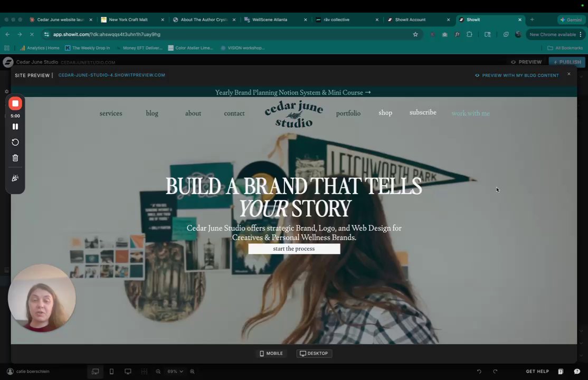The image size is (588, 380).
Task: Click the PREVIEW button in Showit header
Action: pos(526,62)
